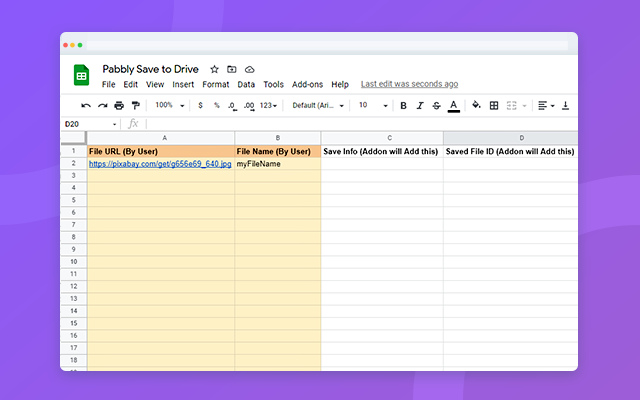Check the cloud saved status icon
This screenshot has width=640, height=400.
pos(249,70)
